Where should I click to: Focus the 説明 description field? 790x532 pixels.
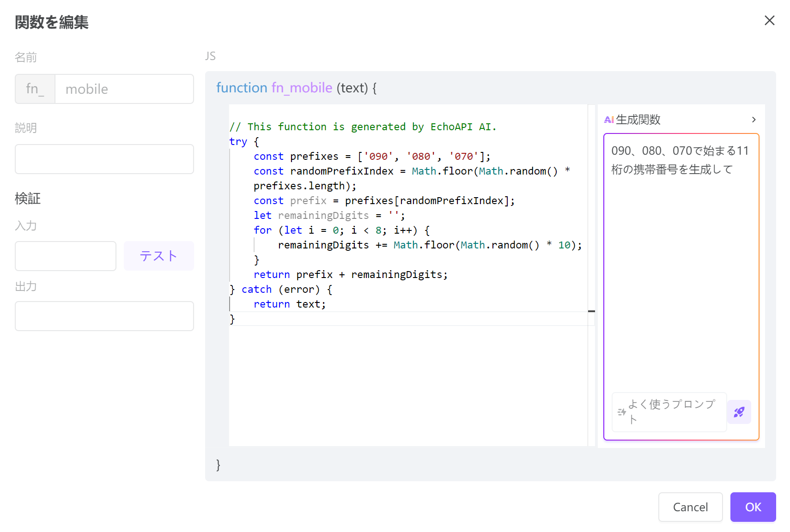click(x=104, y=159)
